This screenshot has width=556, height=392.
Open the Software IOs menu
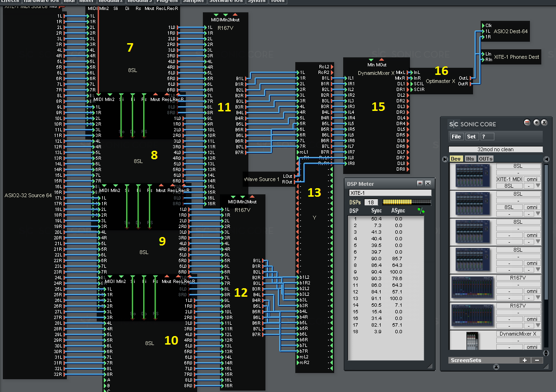226,1
